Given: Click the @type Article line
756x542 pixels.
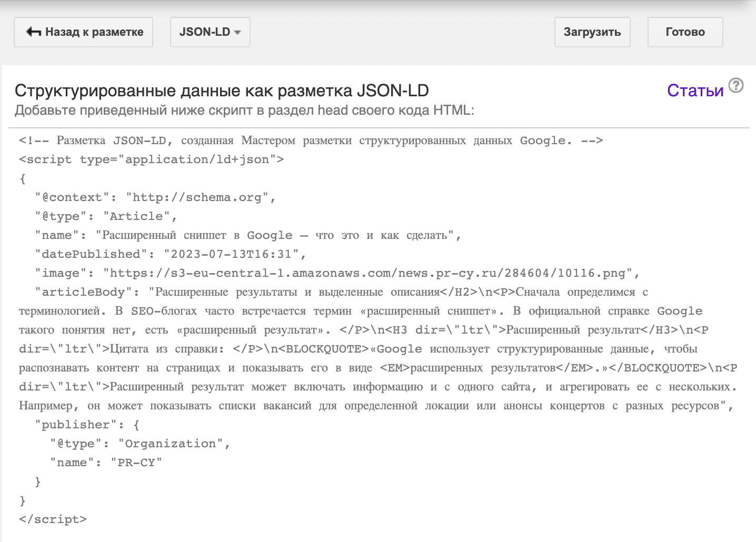Looking at the screenshot, I should point(106,216).
